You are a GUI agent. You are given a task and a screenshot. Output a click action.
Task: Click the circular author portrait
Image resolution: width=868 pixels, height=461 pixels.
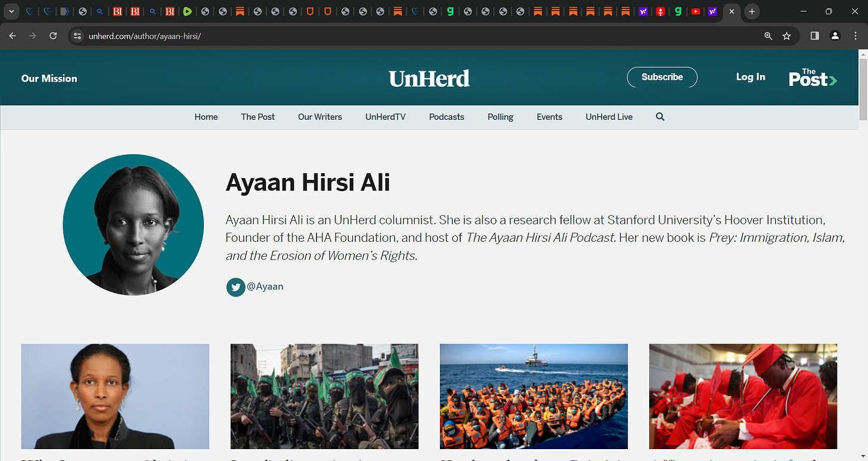(x=133, y=225)
